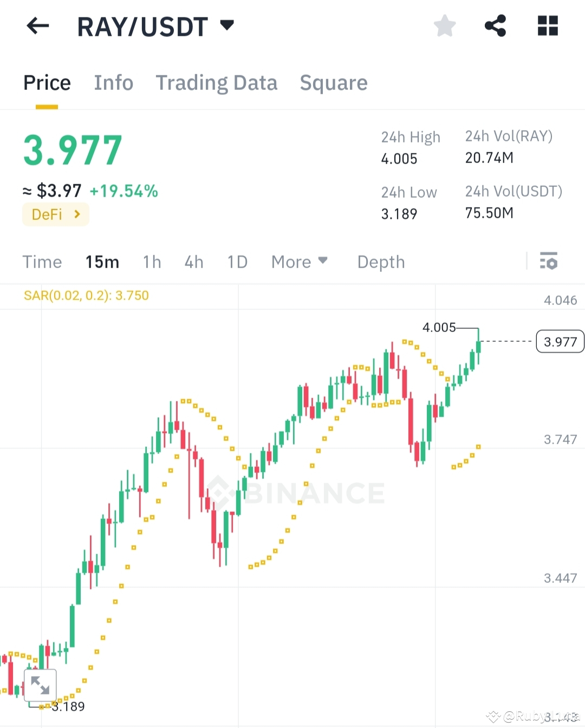The height and width of the screenshot is (728, 585).
Task: Open the chart layout grid icon
Action: pyautogui.click(x=547, y=25)
